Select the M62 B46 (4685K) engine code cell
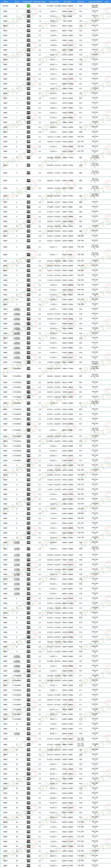Screen dimensions: 111x868 (x=95, y=6)
